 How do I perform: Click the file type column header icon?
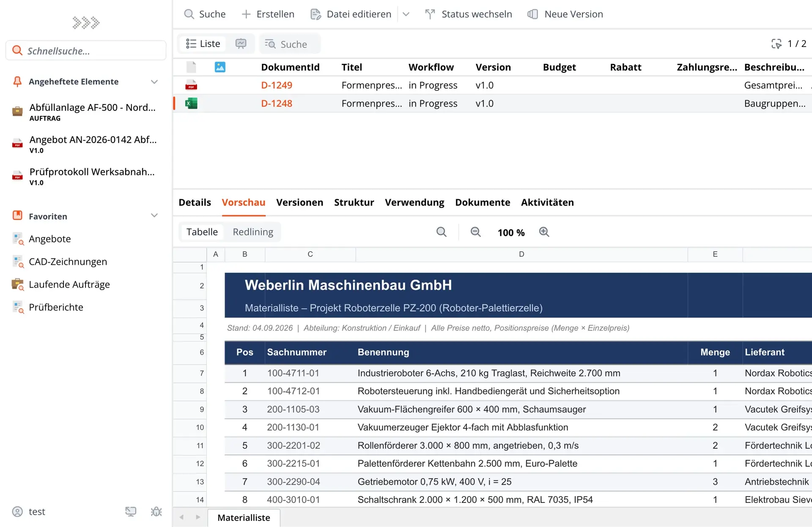click(x=191, y=67)
